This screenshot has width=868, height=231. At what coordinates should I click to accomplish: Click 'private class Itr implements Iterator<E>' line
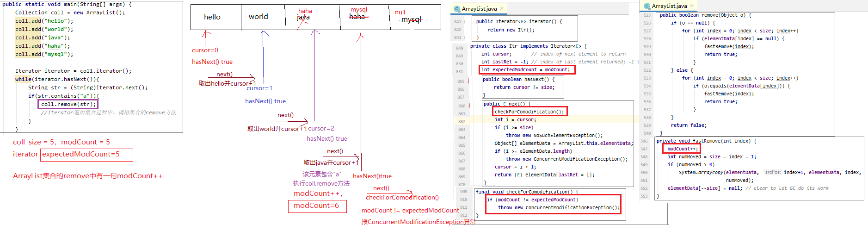point(528,46)
